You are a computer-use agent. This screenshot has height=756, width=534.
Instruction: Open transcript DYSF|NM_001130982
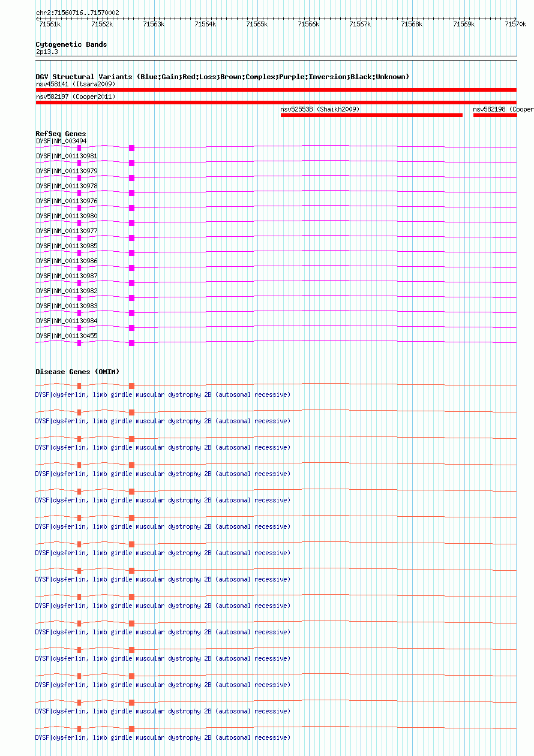[x=67, y=291]
